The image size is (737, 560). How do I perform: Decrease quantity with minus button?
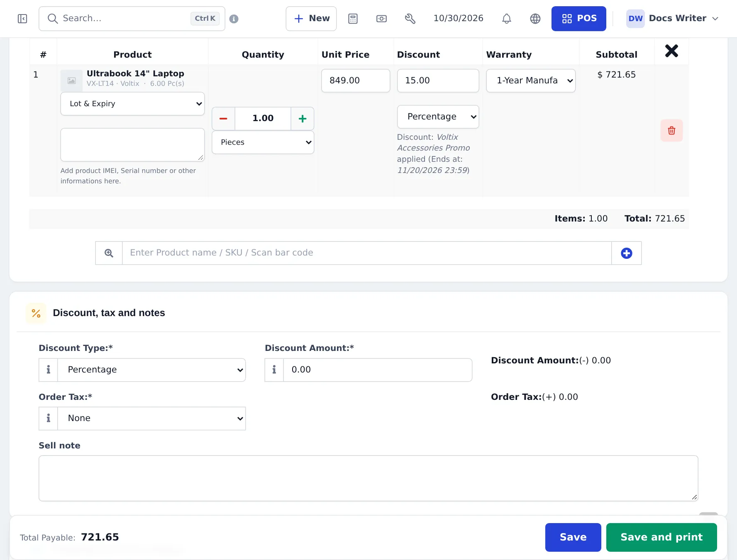click(223, 119)
